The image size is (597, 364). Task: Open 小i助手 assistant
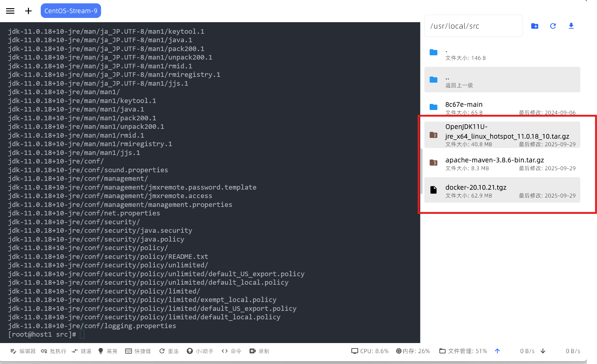tap(200, 351)
